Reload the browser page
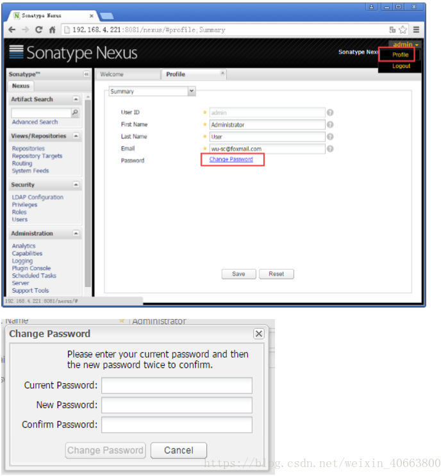448x476 pixels. (x=39, y=29)
